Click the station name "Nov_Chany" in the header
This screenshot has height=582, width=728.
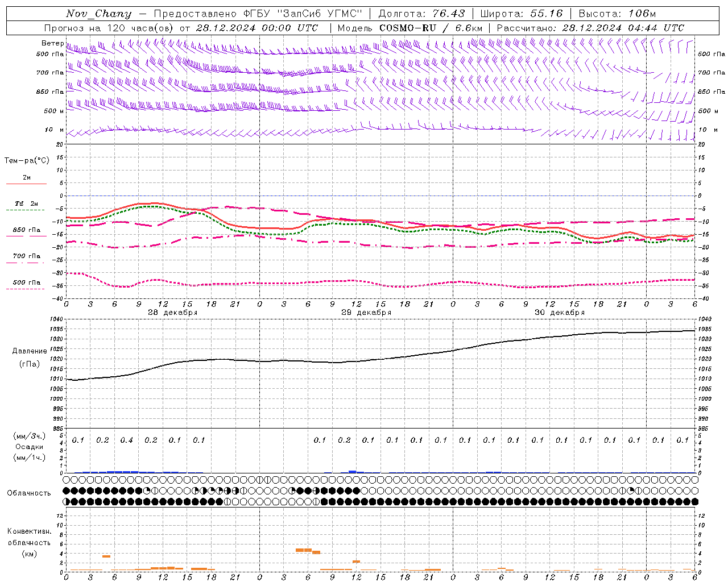[x=98, y=14]
